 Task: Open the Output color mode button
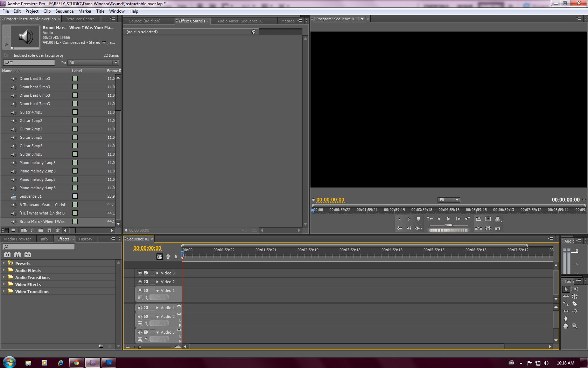click(x=498, y=219)
